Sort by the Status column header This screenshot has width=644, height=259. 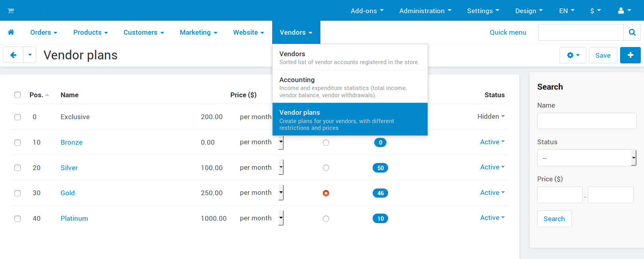(495, 95)
